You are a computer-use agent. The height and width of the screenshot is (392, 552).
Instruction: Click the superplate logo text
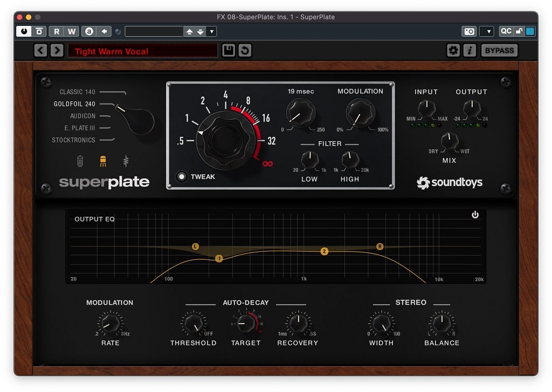click(104, 182)
